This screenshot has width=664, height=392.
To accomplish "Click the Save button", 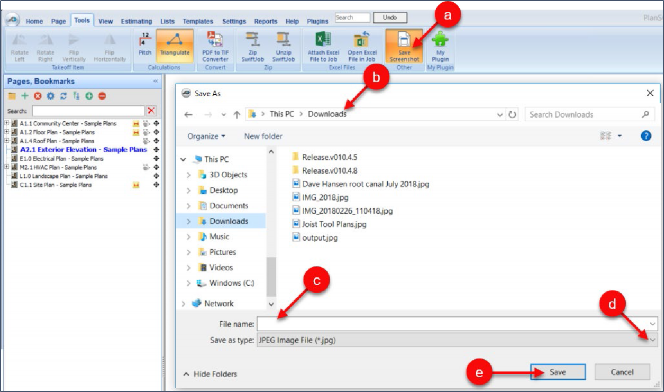I will tap(558, 372).
